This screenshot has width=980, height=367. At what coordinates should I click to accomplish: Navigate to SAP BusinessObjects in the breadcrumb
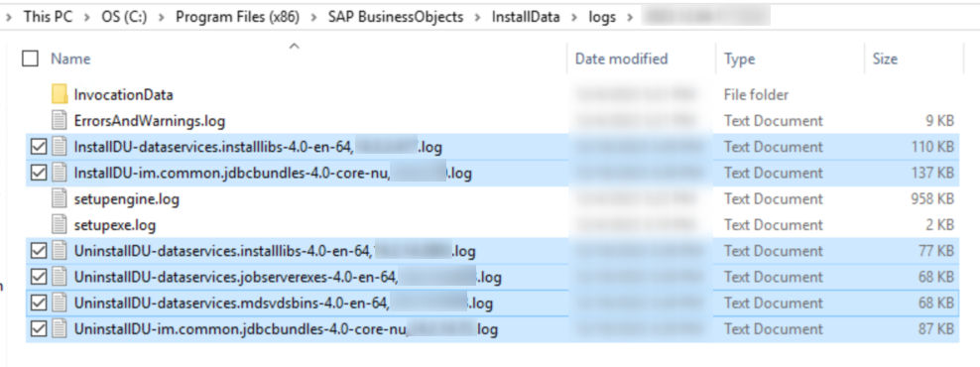tap(396, 17)
